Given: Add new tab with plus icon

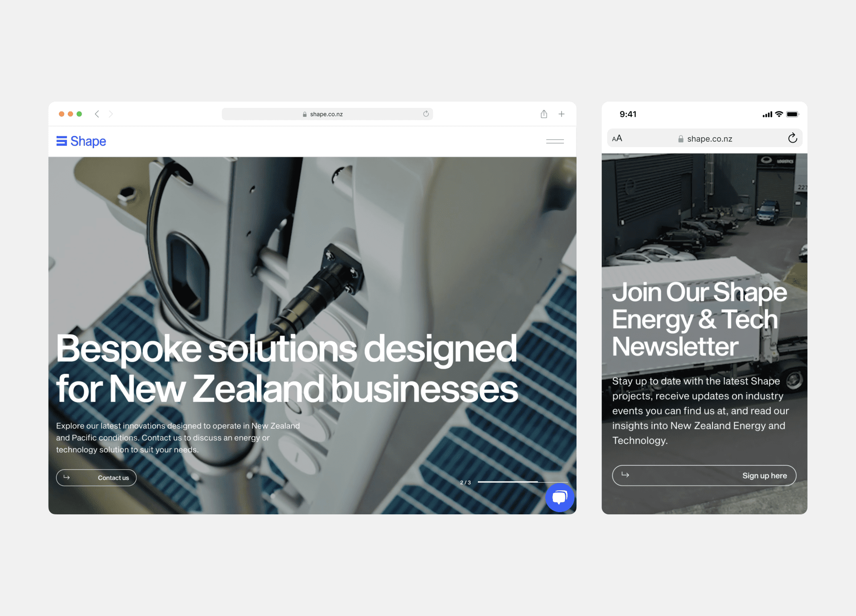Looking at the screenshot, I should pyautogui.click(x=562, y=114).
